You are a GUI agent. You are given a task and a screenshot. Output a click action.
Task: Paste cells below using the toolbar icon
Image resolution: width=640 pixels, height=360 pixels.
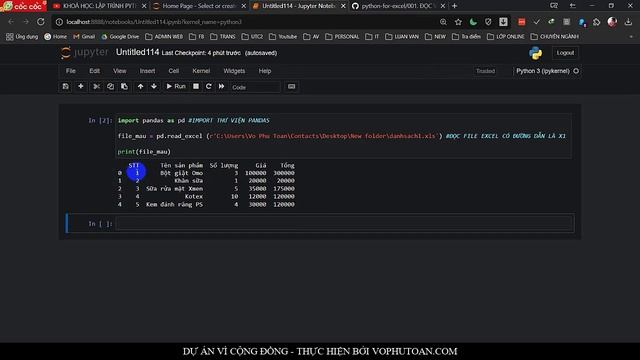(124, 87)
